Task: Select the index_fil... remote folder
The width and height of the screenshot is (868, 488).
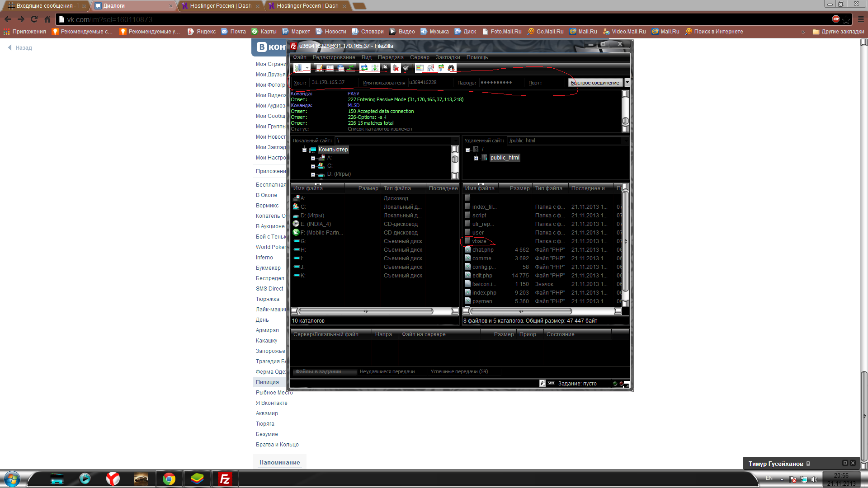Action: (484, 207)
